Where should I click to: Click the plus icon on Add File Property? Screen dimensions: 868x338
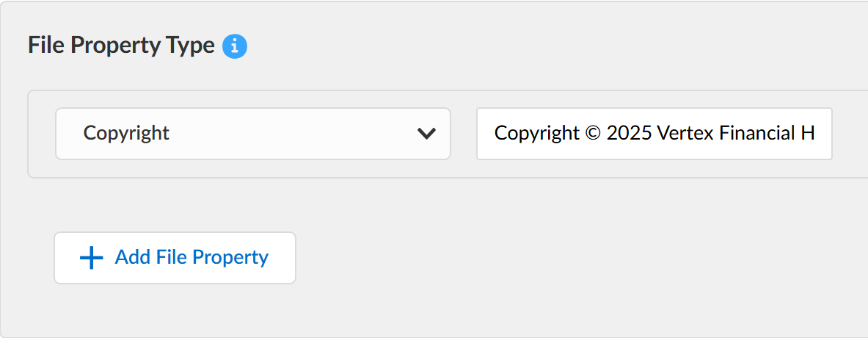click(91, 258)
